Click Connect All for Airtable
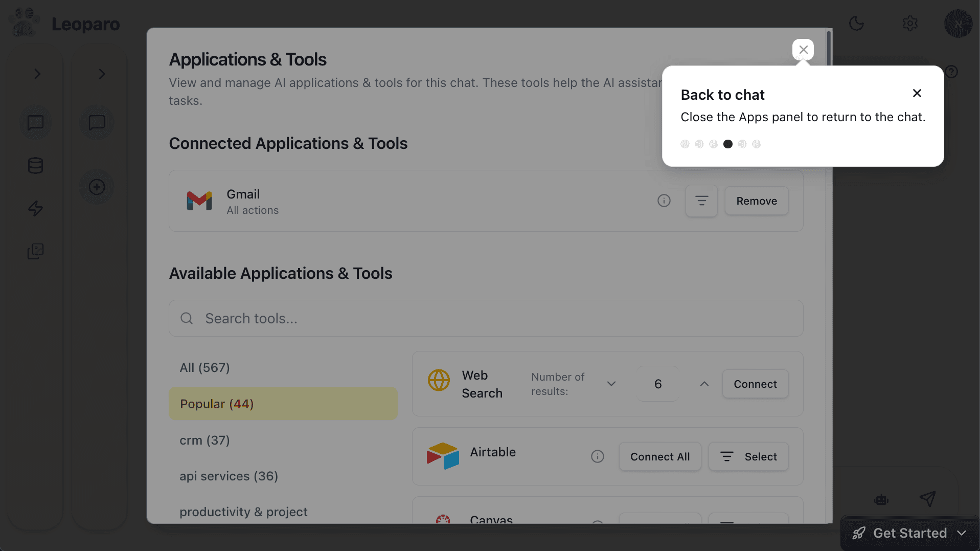 pos(659,456)
